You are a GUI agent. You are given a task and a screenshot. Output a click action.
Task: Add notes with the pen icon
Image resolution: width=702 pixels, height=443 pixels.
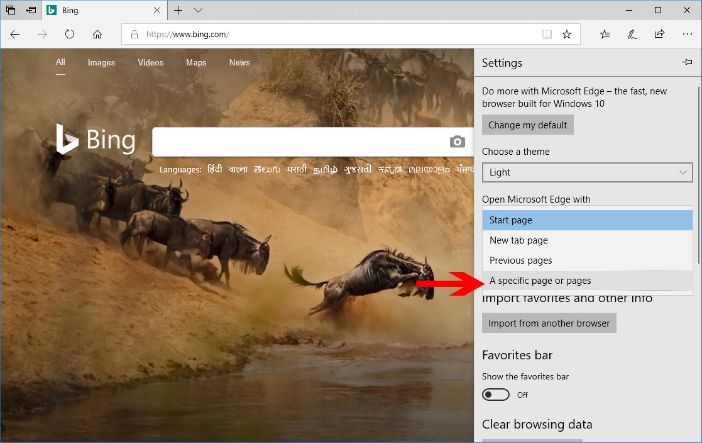pos(632,34)
